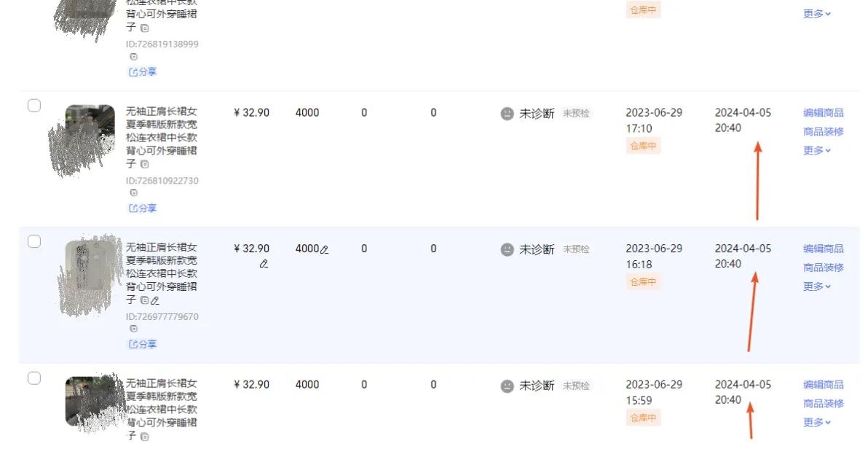Edit stock 4000 pencil icon
Viewport: 868px width, 449px height.
click(324, 250)
